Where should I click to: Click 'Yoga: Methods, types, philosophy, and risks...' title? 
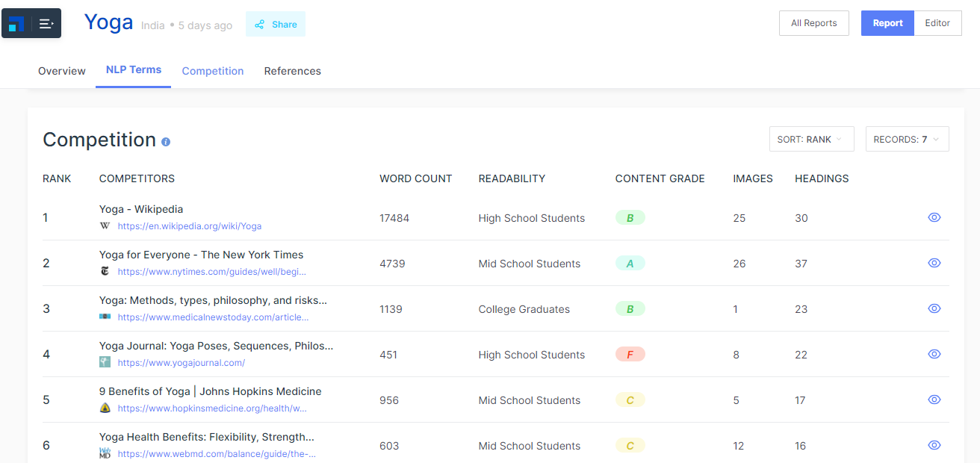pyautogui.click(x=213, y=300)
